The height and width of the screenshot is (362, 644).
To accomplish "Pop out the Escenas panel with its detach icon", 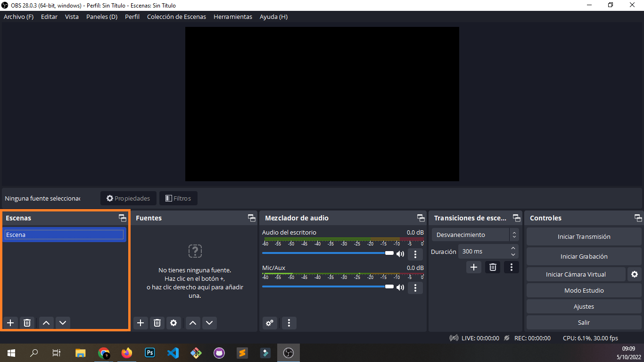I will point(122,218).
